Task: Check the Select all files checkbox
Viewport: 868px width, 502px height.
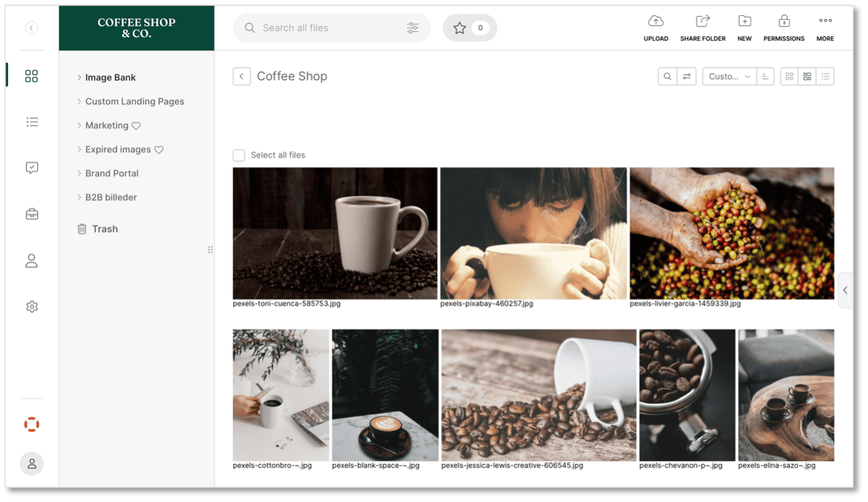Action: coord(239,155)
